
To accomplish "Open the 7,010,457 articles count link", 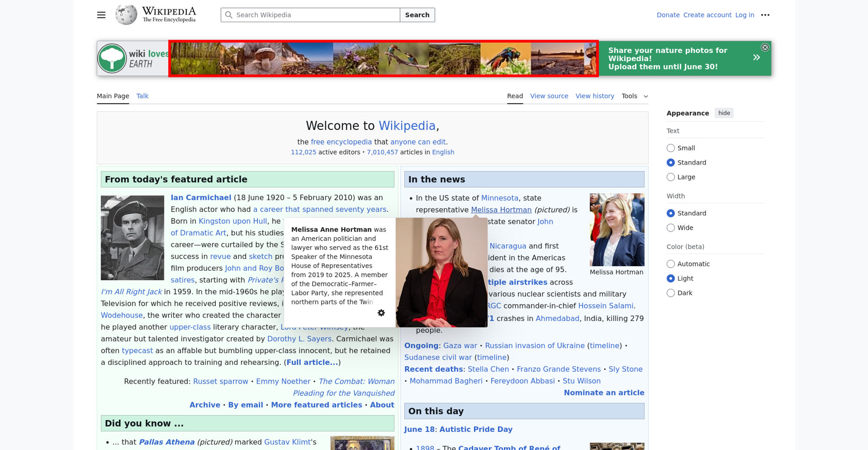I will coord(382,152).
